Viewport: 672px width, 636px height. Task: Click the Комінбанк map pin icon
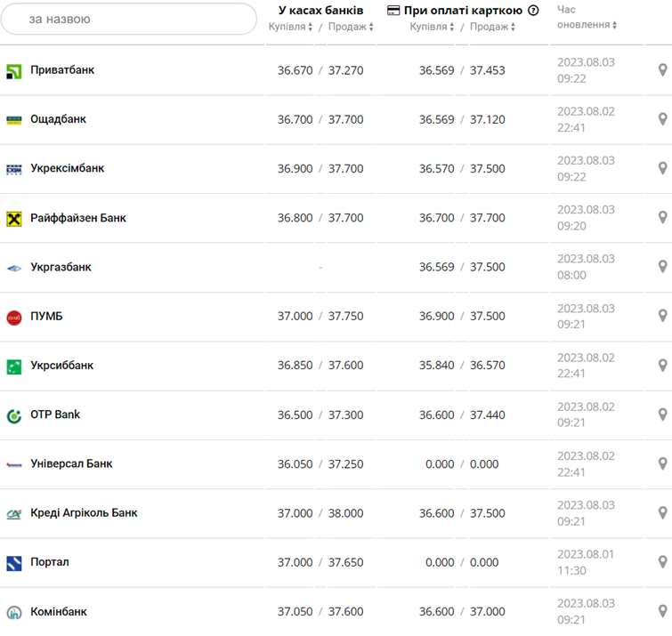tap(662, 611)
